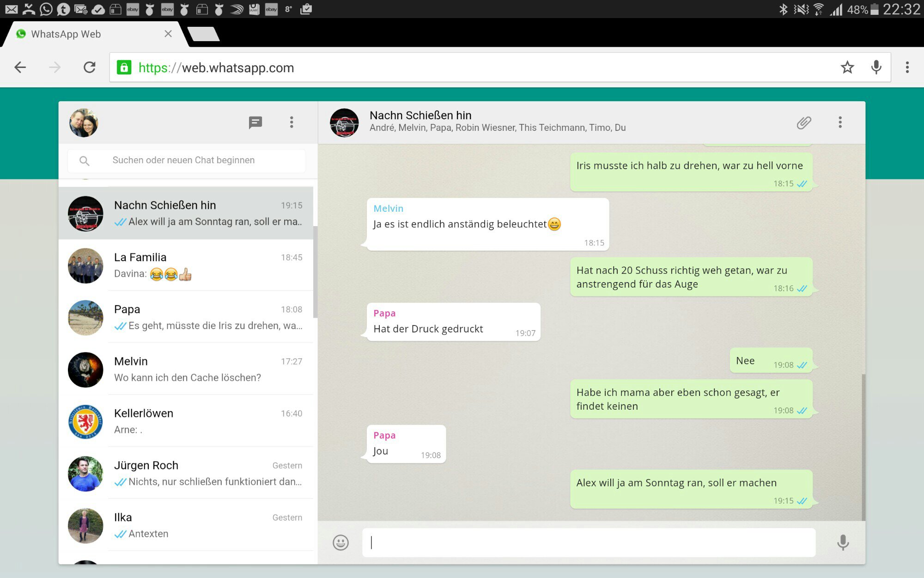Image resolution: width=924 pixels, height=578 pixels.
Task: Select the WhatsApp Web tab
Action: point(95,34)
